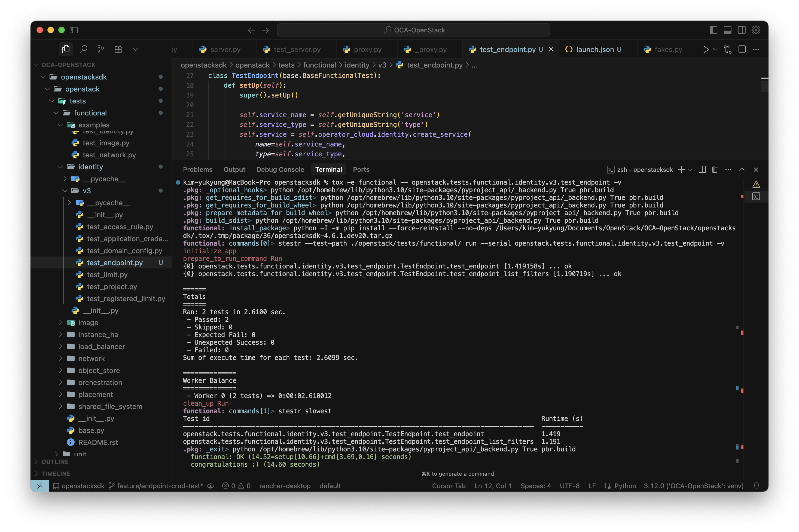The image size is (799, 532).
Task: Expand the TIMELINE section
Action: pos(56,473)
